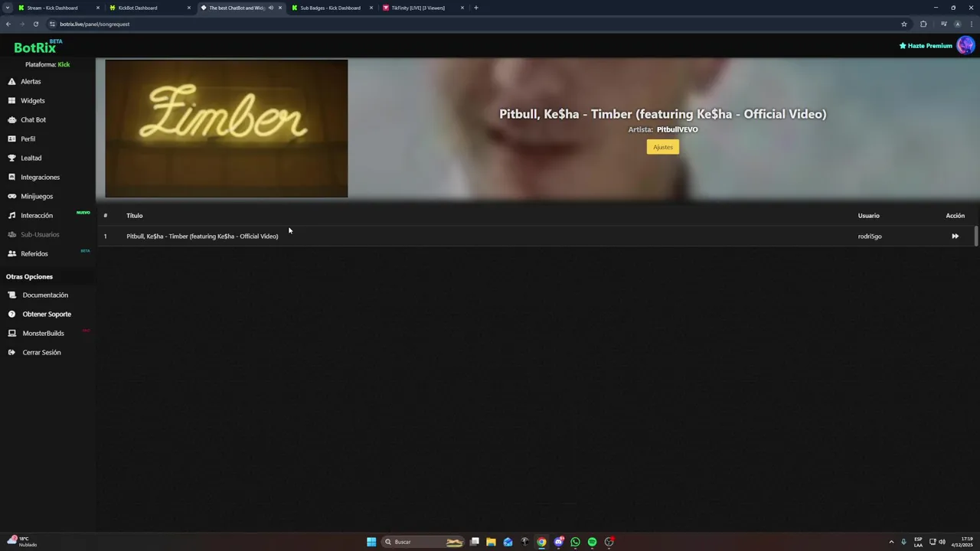980x551 pixels.
Task: Open a new browser tab
Action: tap(475, 8)
